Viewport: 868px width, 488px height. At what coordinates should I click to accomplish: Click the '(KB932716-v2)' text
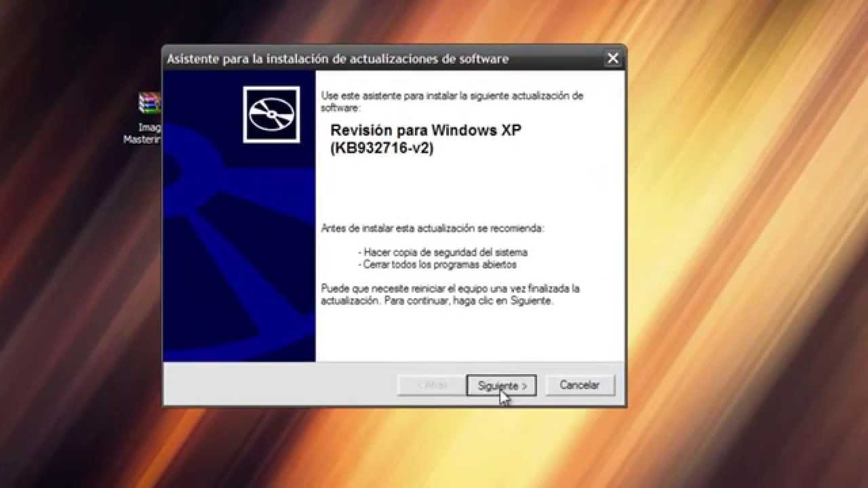[x=382, y=148]
